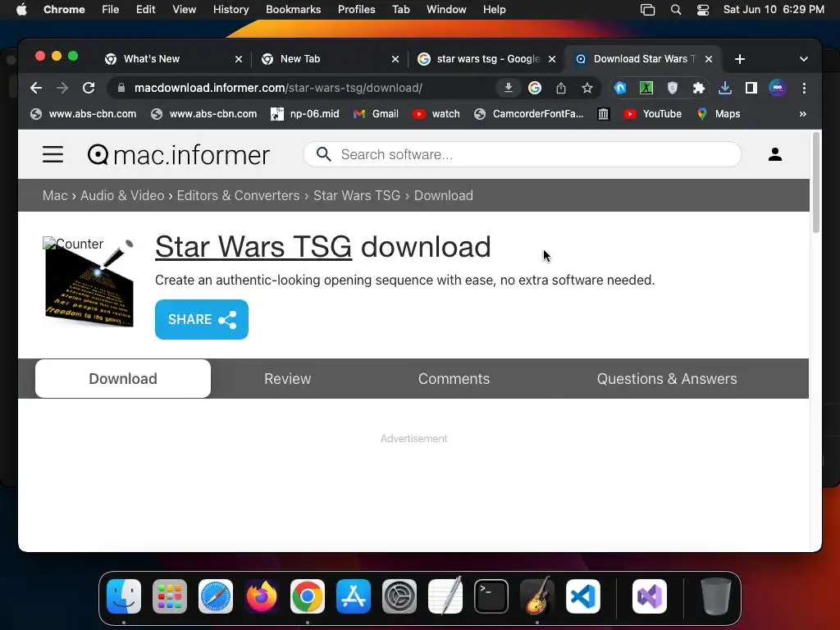Click the blue hexagon extension icon

point(620,88)
